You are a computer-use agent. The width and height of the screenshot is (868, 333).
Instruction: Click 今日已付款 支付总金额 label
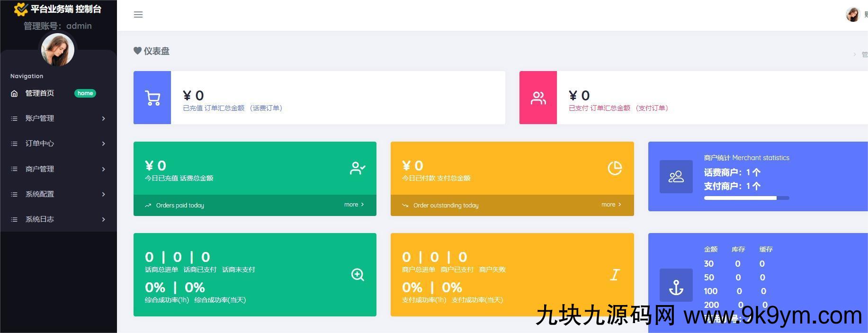[436, 178]
